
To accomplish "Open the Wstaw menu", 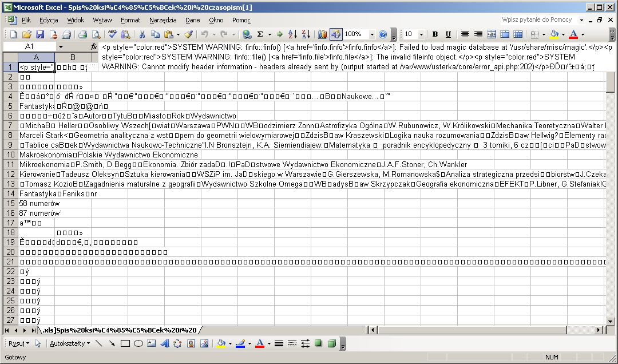I will [102, 20].
